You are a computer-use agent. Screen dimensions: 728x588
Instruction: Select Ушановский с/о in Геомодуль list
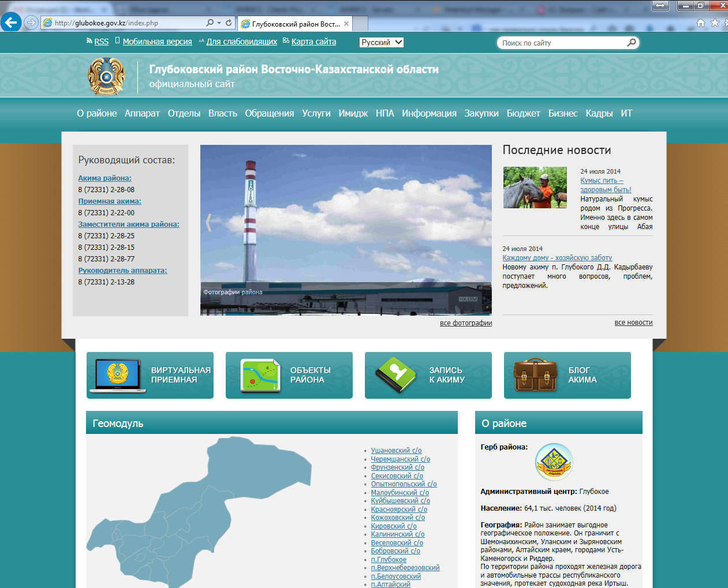tap(396, 451)
